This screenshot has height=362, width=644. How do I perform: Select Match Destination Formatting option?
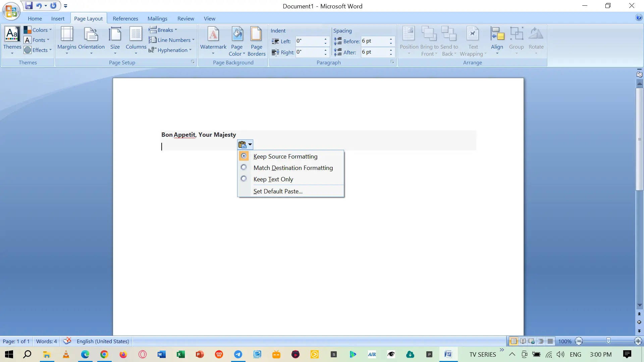[x=290, y=168]
